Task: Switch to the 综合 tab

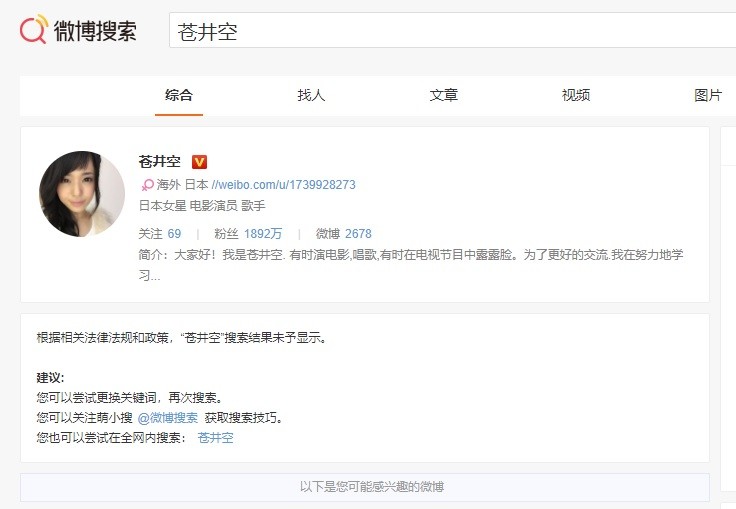Action: tap(179, 95)
